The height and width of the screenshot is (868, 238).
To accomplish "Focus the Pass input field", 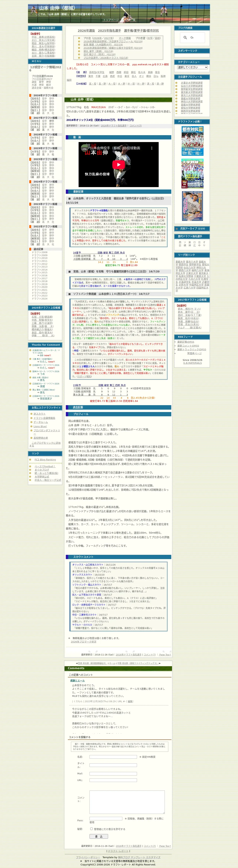I will point(106,818).
